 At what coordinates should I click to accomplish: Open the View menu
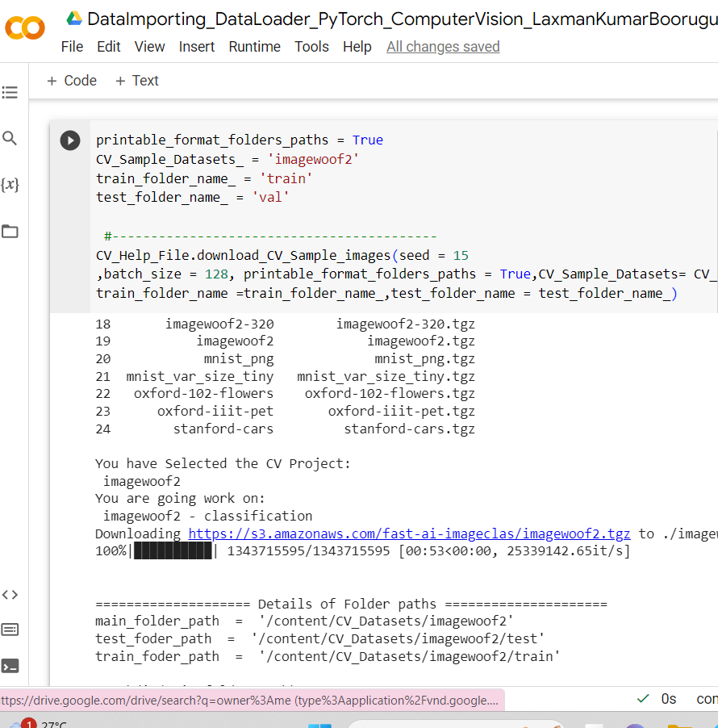[149, 47]
